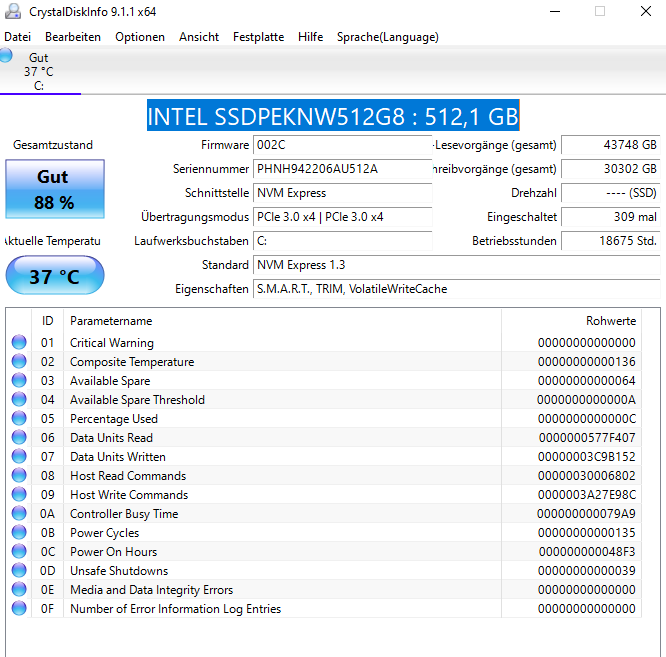The width and height of the screenshot is (666, 657).
Task: Click status orb for Unsafe Shutdowns row
Action: pos(19,570)
